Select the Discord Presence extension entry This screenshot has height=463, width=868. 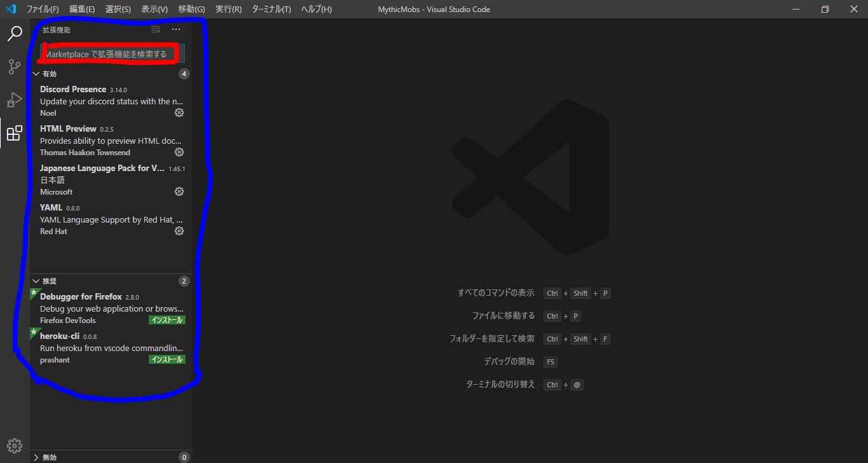pos(111,100)
